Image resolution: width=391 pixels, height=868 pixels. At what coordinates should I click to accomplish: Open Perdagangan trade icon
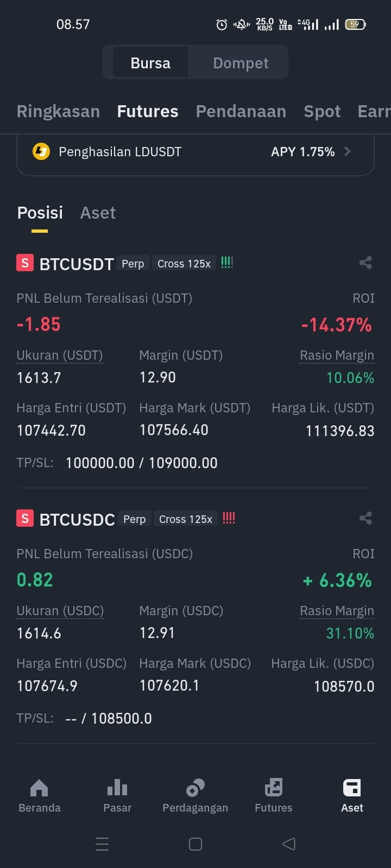pyautogui.click(x=195, y=788)
